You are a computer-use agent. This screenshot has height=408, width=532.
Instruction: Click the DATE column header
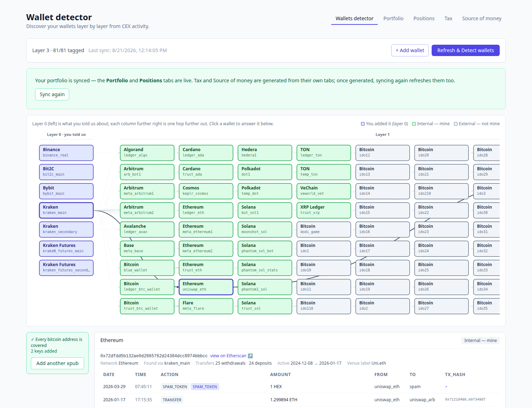[109, 375]
